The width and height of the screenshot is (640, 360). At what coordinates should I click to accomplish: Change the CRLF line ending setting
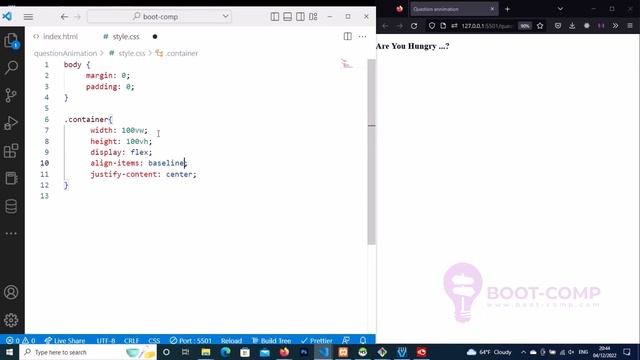point(131,340)
